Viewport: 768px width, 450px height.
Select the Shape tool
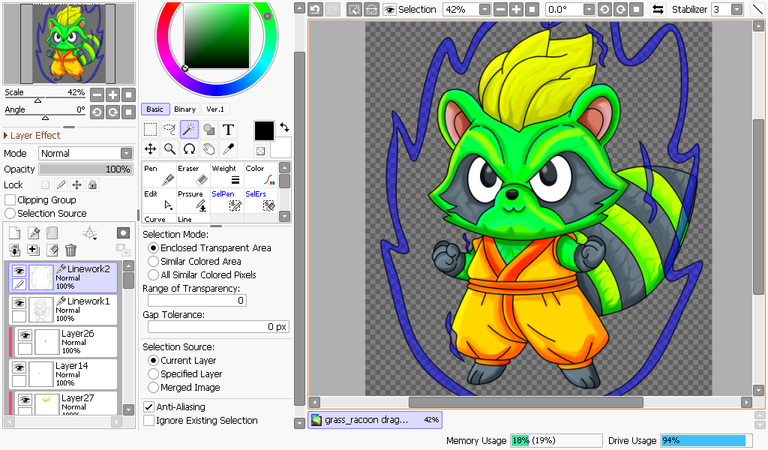point(209,130)
